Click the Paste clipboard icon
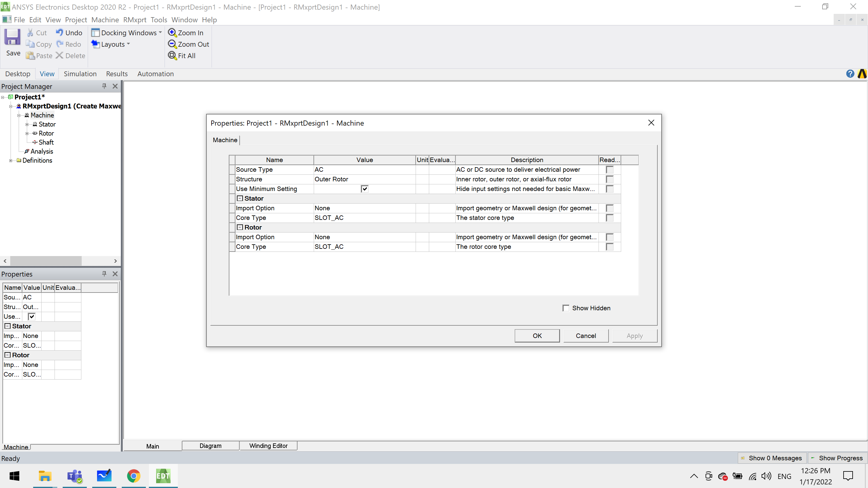This screenshot has height=488, width=868. click(30, 55)
